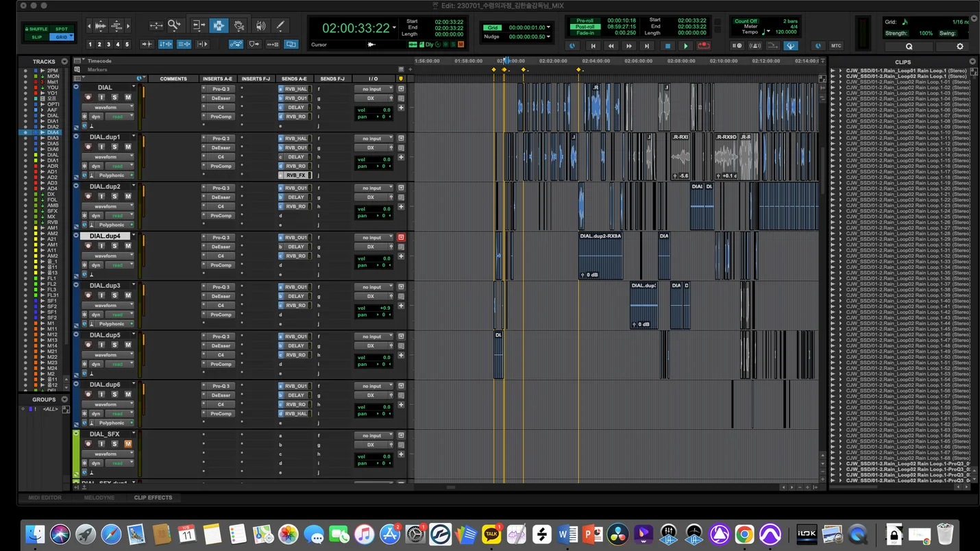Open main counter format dropdown arrow

(395, 27)
